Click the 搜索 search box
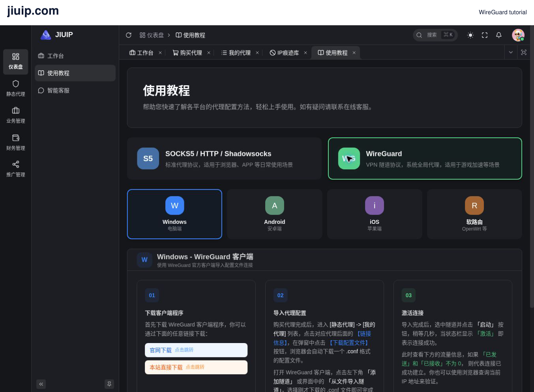Viewport: 534px width, 392px height. point(435,35)
